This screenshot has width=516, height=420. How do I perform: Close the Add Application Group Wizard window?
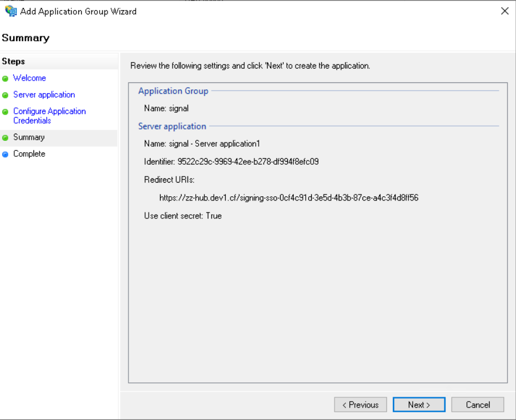coord(505,11)
